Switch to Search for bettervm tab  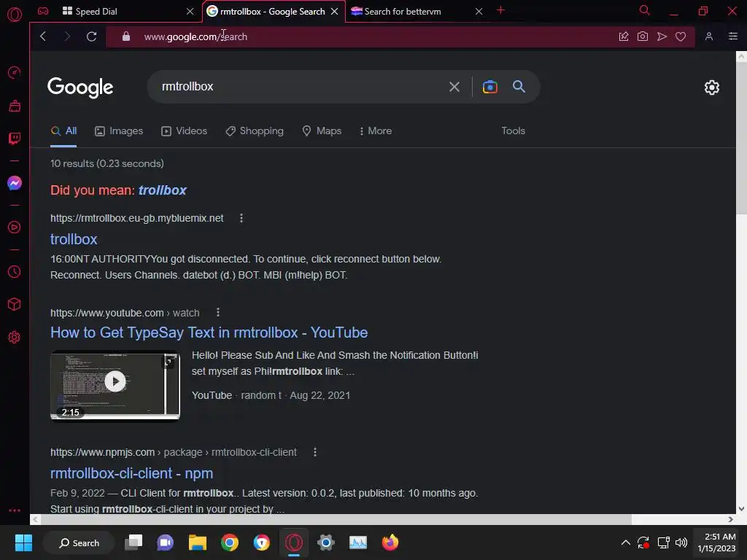(x=411, y=11)
